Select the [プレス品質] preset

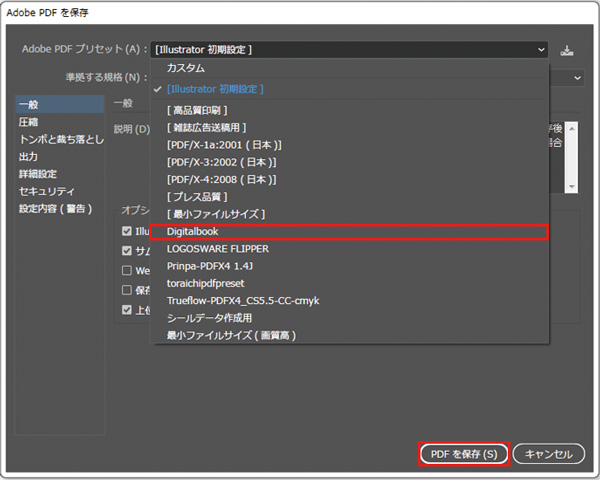[x=350, y=197]
